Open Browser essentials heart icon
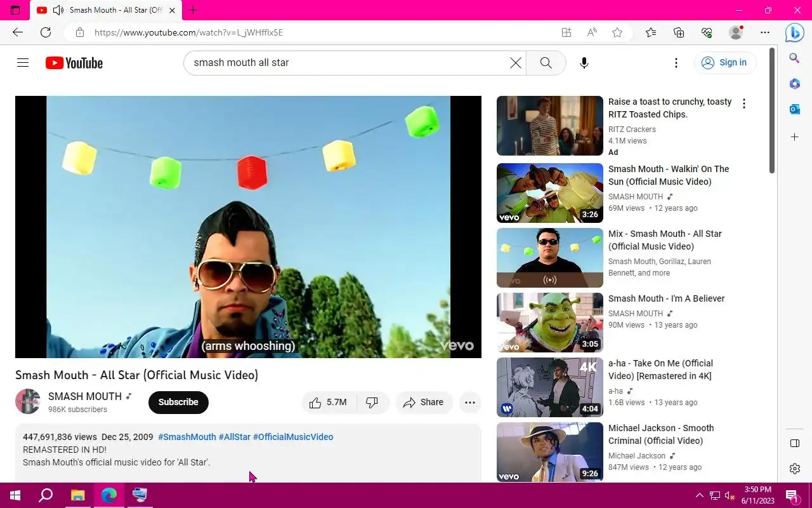 [x=707, y=32]
